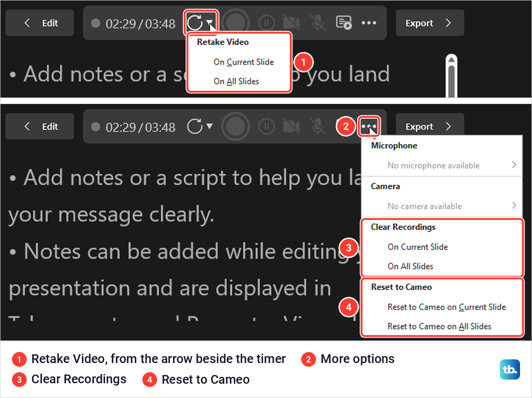Viewport: 532px width, 398px height.
Task: Open the teleprompter notes icon in the upper toolbar
Action: (344, 23)
